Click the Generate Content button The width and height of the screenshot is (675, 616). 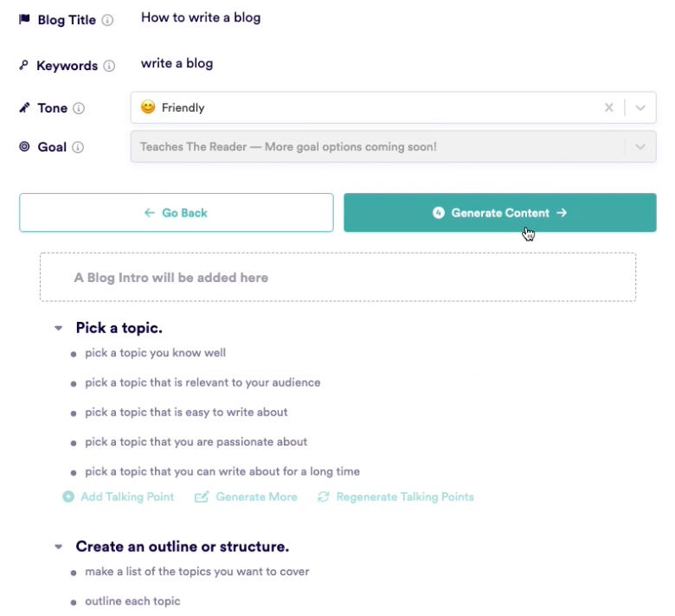500,213
